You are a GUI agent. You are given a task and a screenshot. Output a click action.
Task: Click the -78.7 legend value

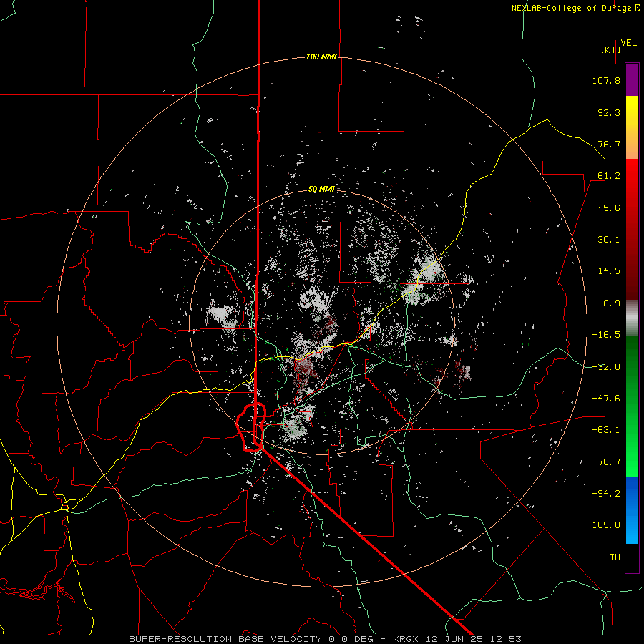pos(606,462)
